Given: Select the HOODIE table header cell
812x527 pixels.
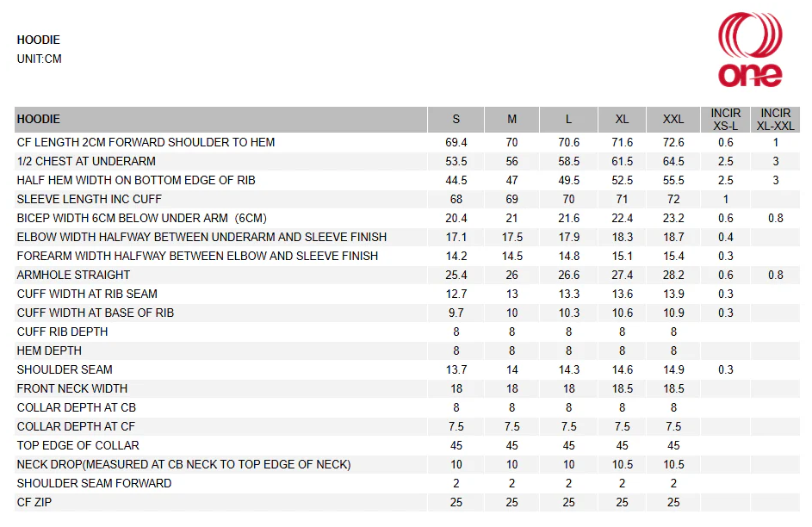Looking at the screenshot, I should (39, 119).
